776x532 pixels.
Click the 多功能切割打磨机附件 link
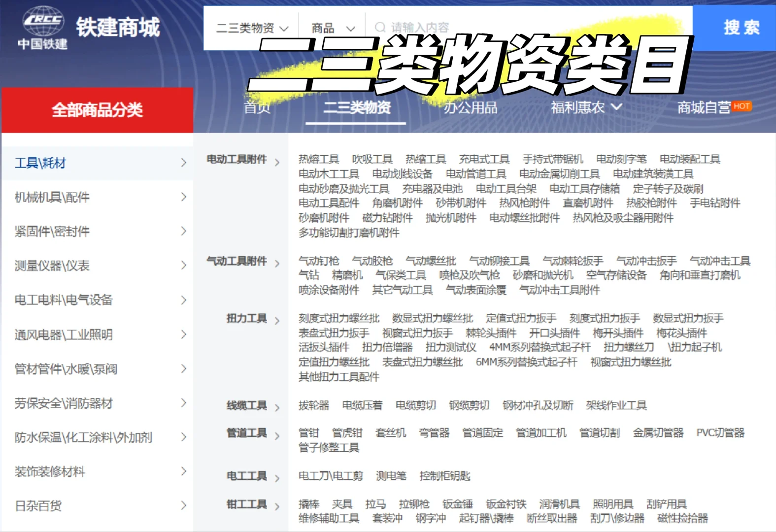(x=349, y=233)
